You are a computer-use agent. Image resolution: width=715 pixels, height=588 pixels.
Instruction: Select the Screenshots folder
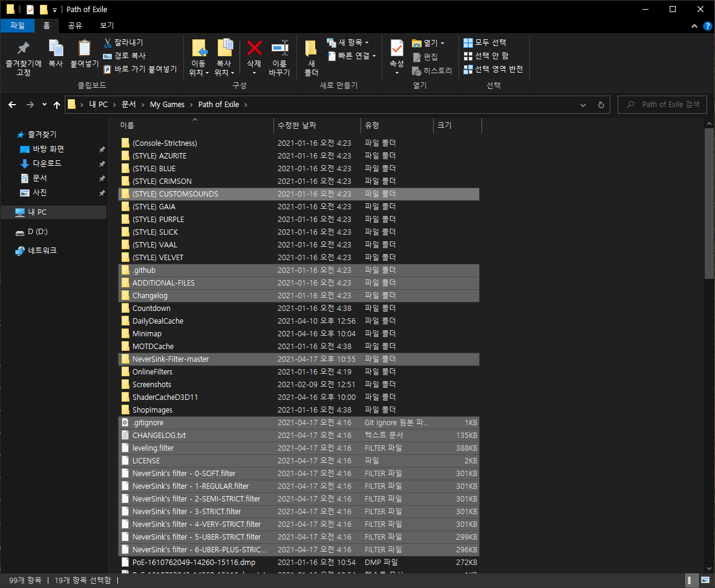pyautogui.click(x=299, y=385)
